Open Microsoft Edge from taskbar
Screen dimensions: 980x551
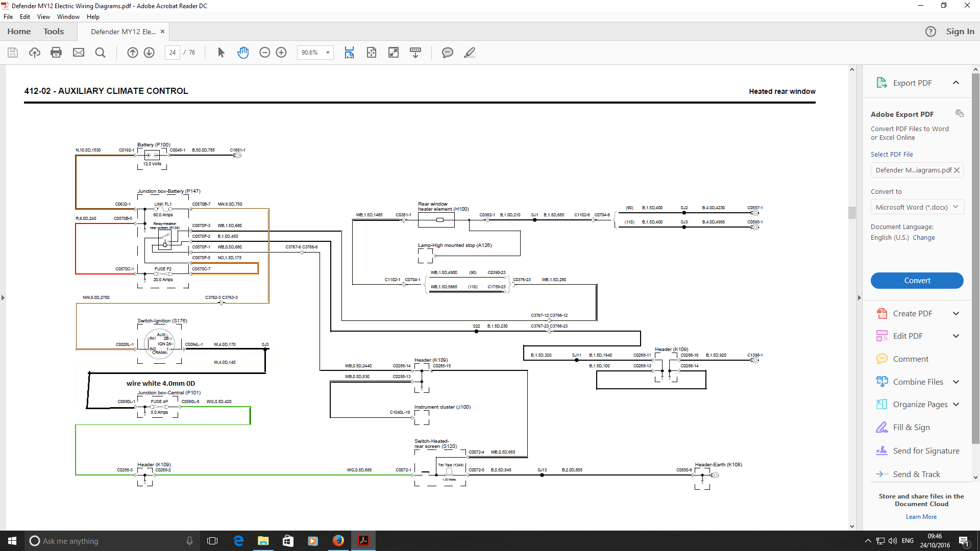[x=238, y=541]
